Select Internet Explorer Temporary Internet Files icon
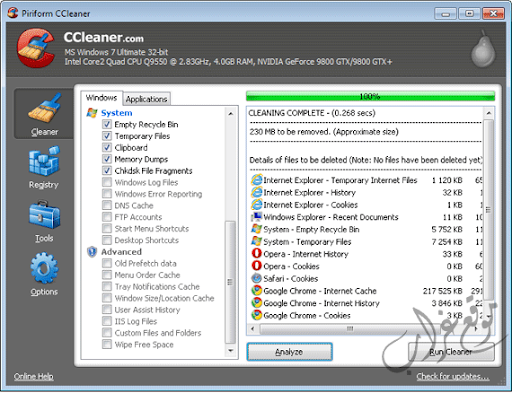Screen dimensions: 512x393 [x=256, y=180]
